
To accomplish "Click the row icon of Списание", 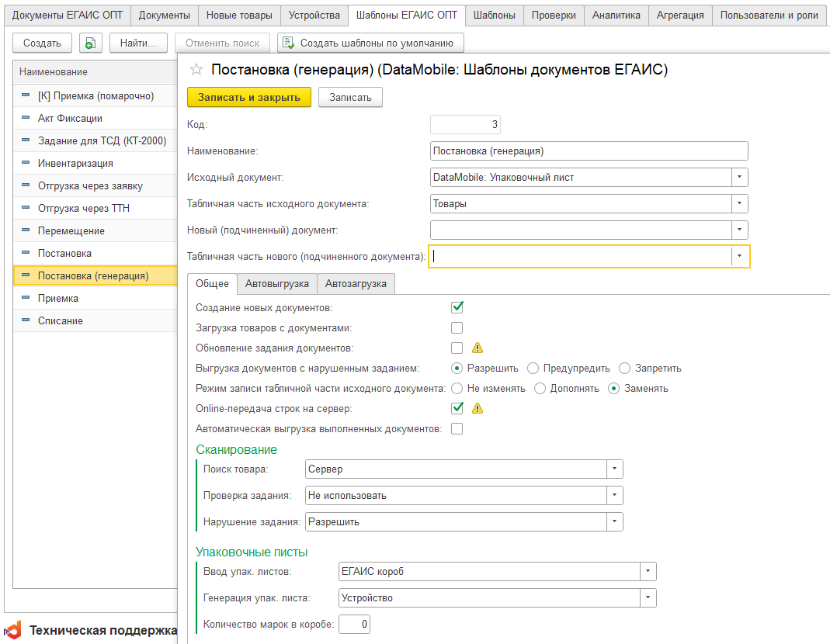I will pos(26,320).
